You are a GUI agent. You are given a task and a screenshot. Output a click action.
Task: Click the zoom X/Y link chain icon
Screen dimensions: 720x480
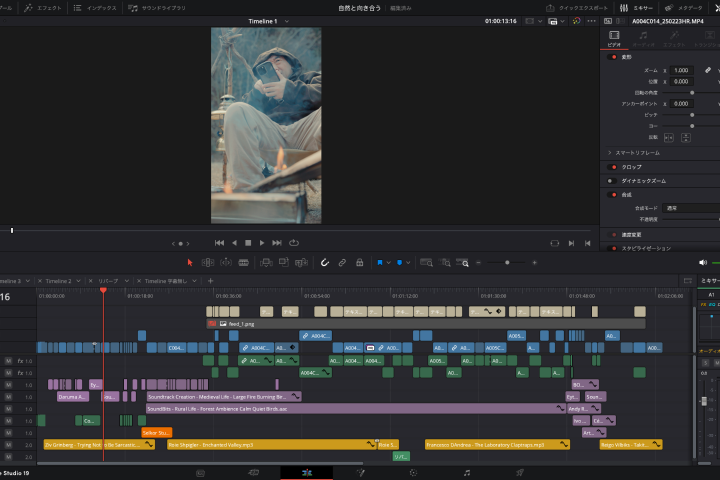[x=708, y=70]
